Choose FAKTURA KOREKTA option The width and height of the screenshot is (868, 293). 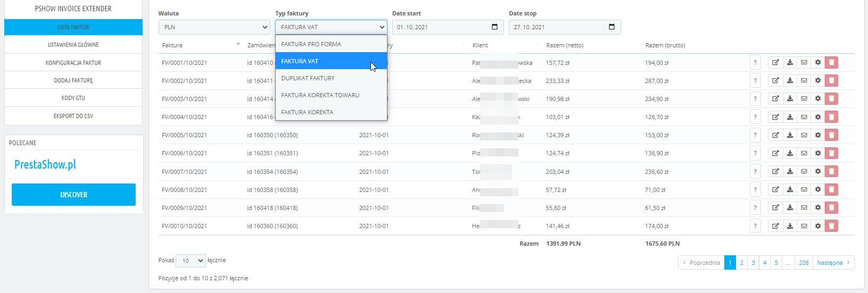click(331, 112)
